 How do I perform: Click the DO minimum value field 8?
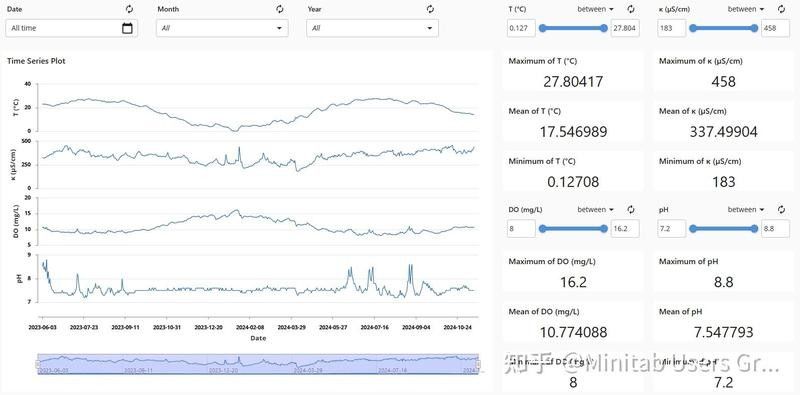point(521,229)
